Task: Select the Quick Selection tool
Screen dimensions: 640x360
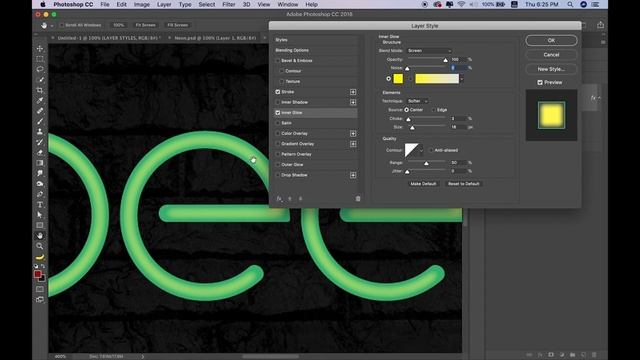Action: coord(40,80)
